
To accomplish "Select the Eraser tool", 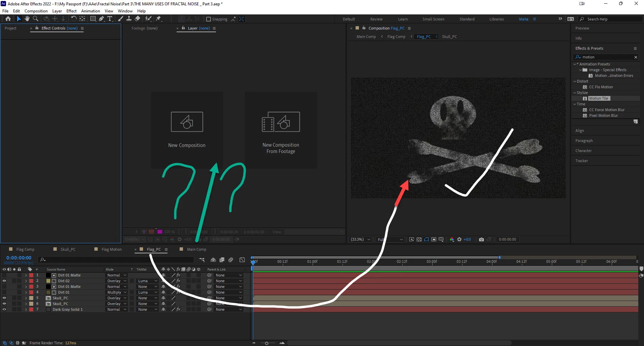I will point(137,19).
